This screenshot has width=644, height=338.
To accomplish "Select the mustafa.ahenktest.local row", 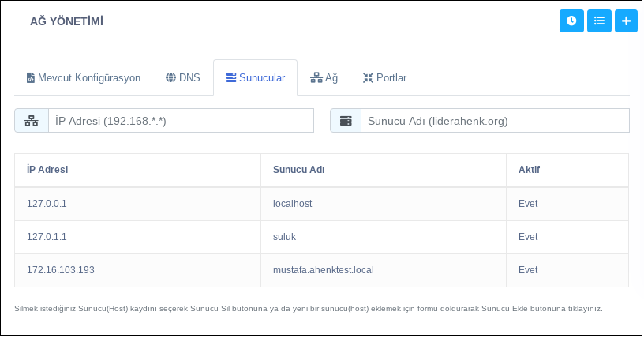I will click(x=323, y=270).
